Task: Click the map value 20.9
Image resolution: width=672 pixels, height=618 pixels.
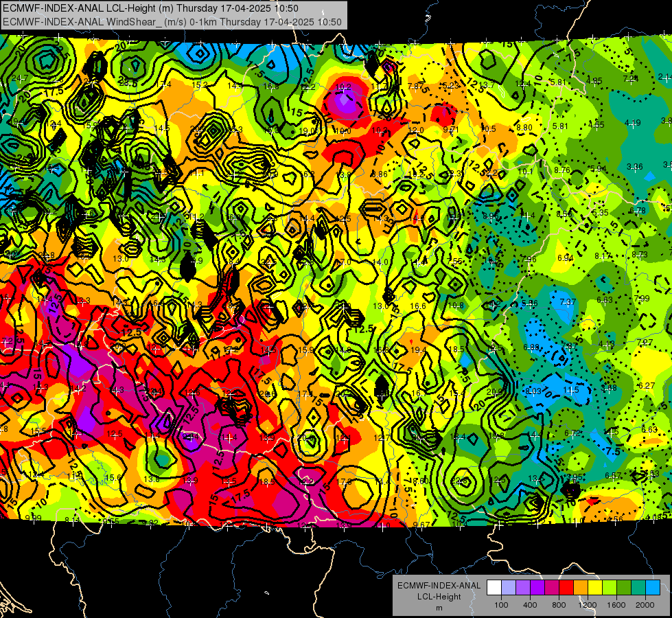Action: point(494,391)
